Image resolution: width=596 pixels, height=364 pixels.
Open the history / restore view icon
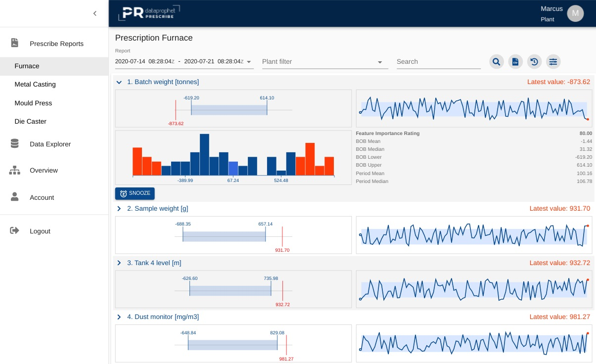coord(534,61)
